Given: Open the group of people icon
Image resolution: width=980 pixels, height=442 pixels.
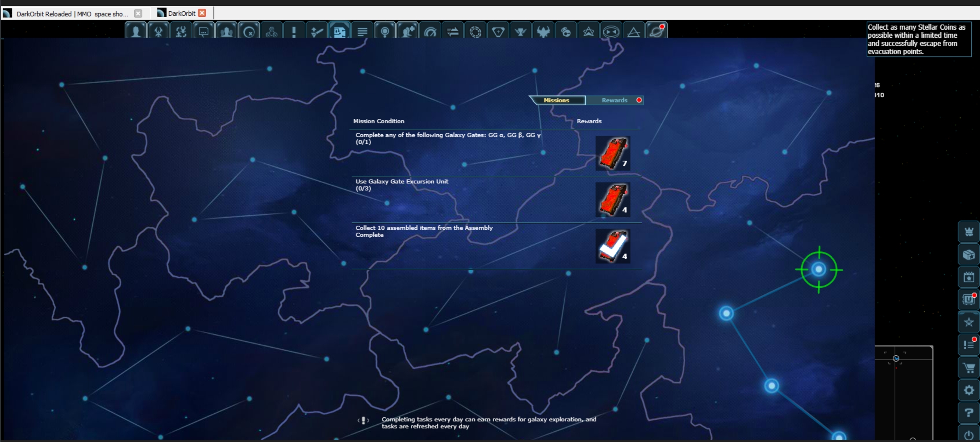Looking at the screenshot, I should point(226,30).
